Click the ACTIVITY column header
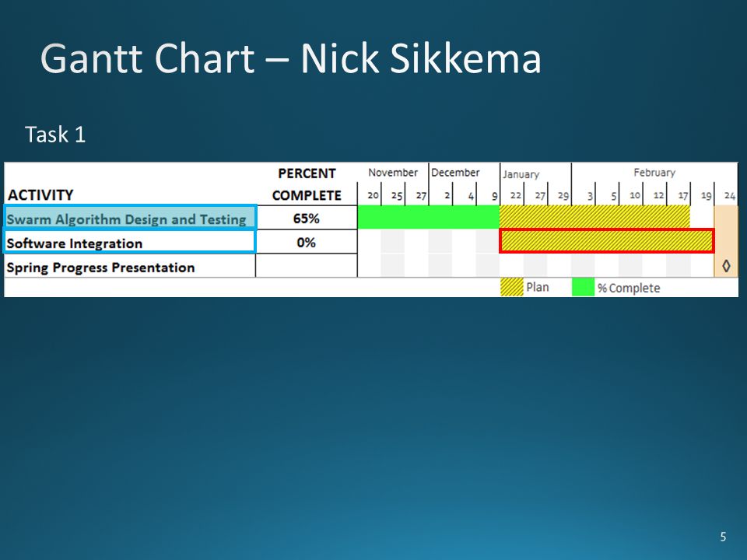This screenshot has width=747, height=560. point(40,194)
